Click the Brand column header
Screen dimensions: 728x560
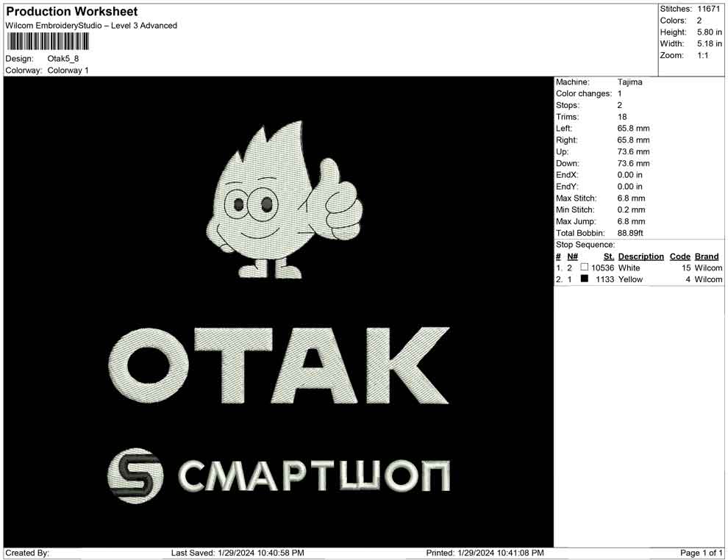pos(707,256)
